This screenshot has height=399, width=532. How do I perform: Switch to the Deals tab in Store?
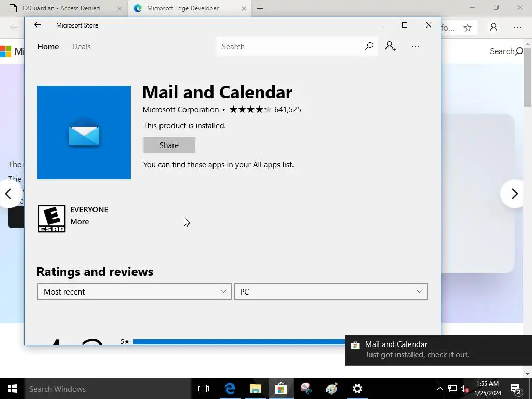click(x=82, y=46)
